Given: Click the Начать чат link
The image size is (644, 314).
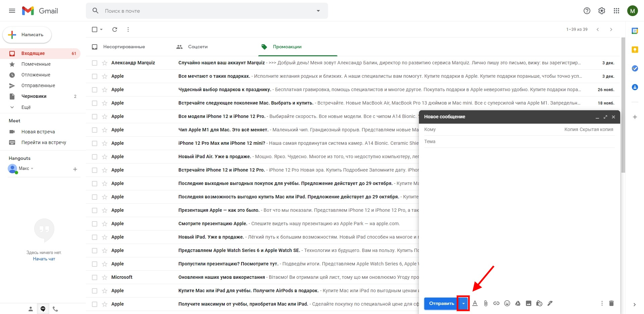Looking at the screenshot, I should (44, 259).
